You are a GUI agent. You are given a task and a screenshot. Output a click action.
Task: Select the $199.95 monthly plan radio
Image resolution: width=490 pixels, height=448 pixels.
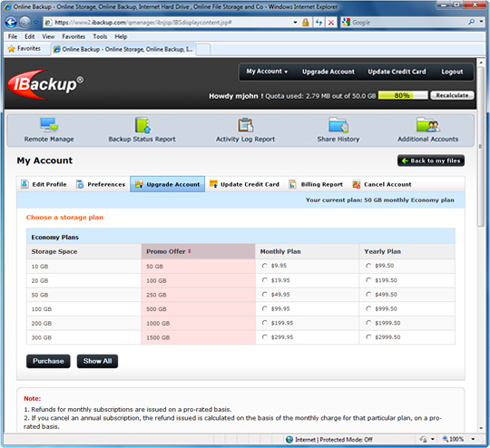pos(265,323)
